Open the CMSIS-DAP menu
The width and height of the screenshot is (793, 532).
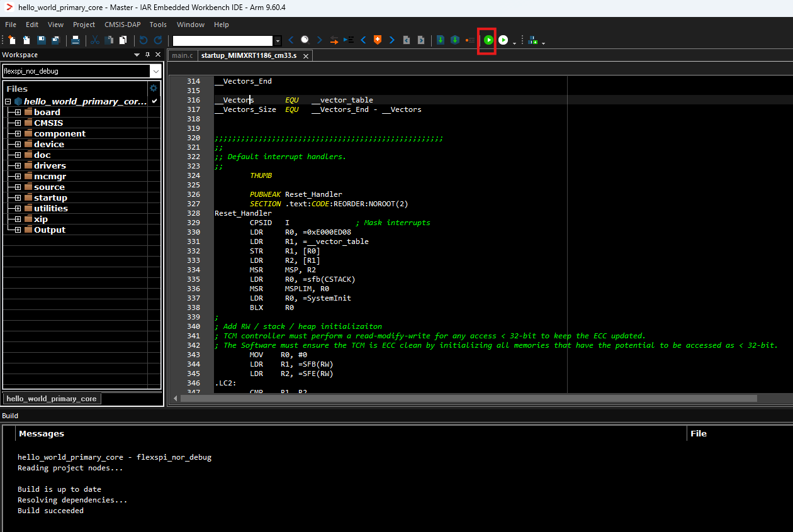coord(122,25)
